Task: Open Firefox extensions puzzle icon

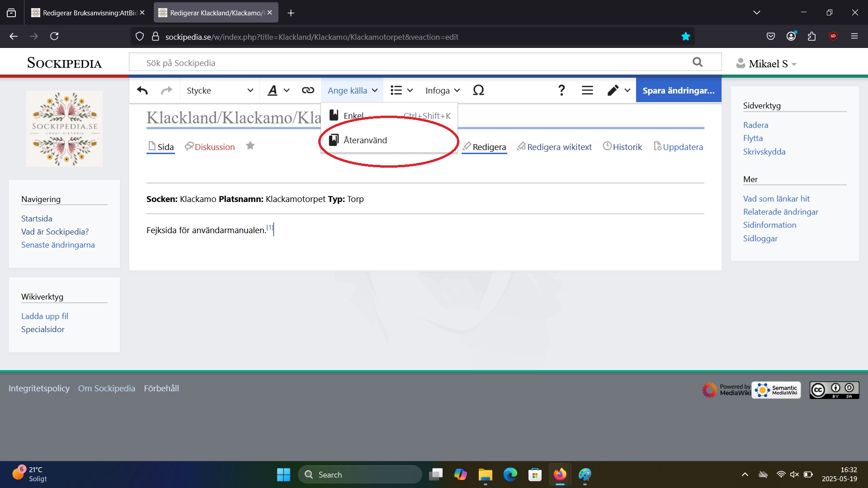Action: pyautogui.click(x=812, y=37)
